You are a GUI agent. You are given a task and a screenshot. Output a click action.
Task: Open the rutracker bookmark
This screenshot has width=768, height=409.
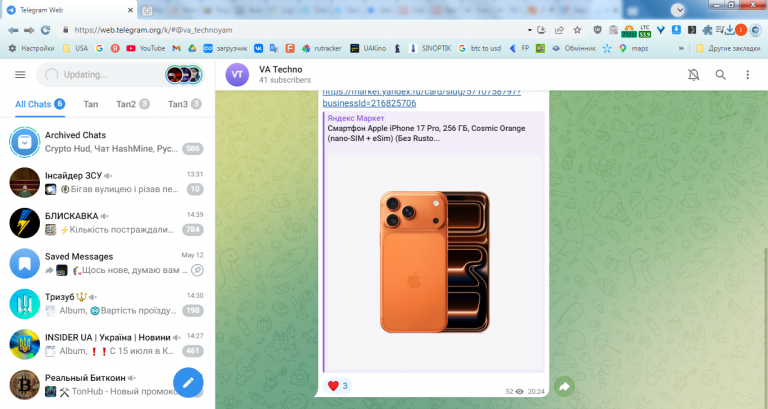tap(322, 48)
